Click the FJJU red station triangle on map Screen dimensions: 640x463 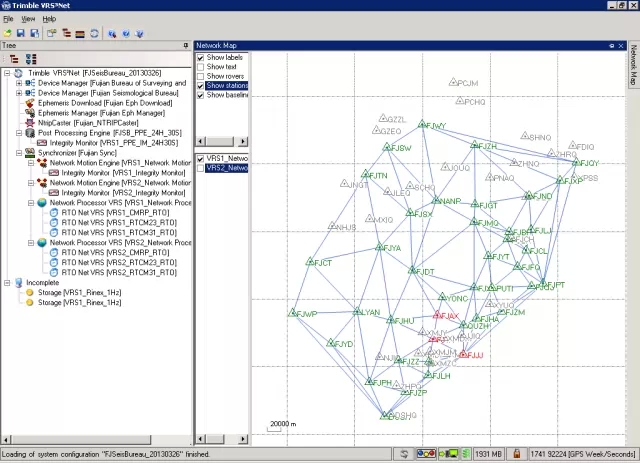pos(463,354)
